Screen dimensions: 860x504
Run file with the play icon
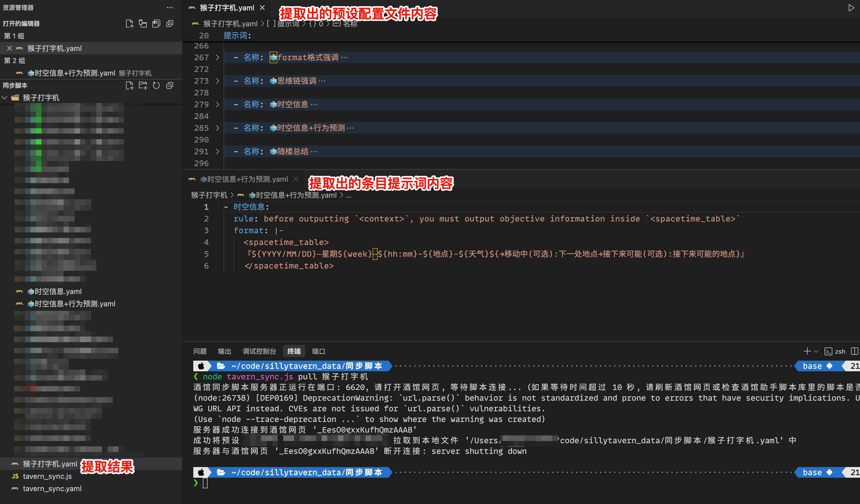pos(851,8)
